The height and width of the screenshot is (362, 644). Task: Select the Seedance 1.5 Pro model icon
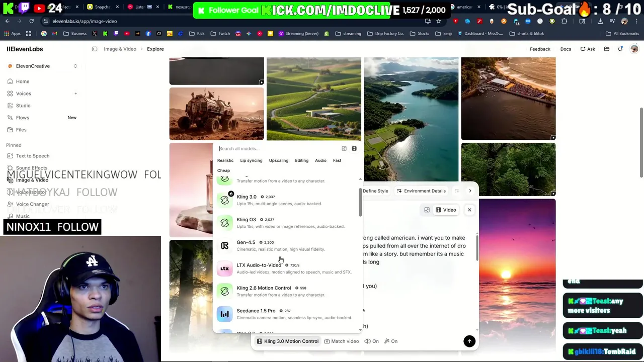tap(225, 314)
